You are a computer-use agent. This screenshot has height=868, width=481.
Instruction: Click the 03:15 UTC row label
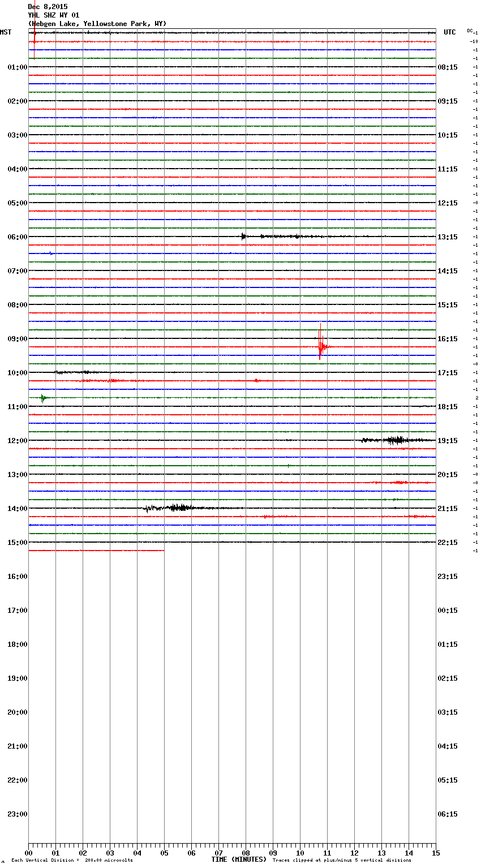tap(448, 712)
